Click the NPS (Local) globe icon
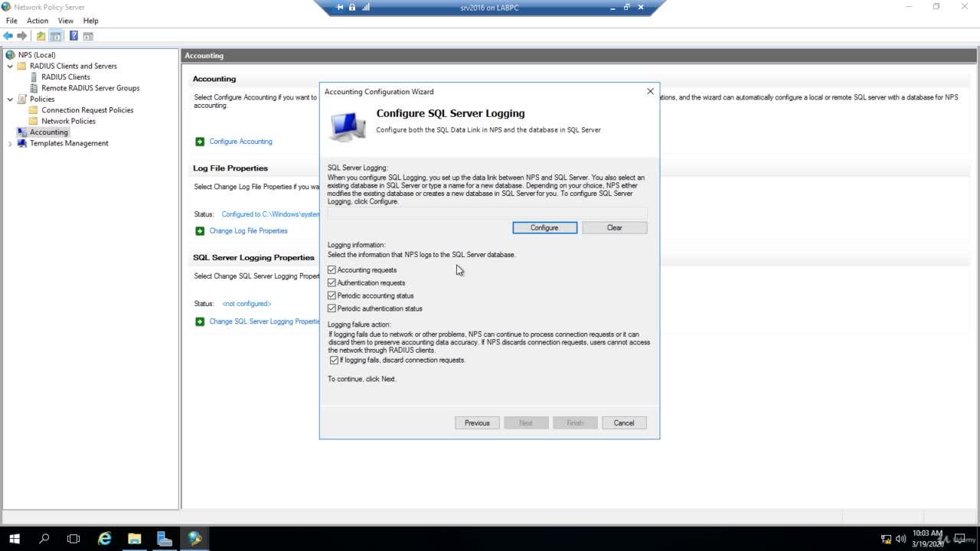This screenshot has height=551, width=980. tap(10, 55)
